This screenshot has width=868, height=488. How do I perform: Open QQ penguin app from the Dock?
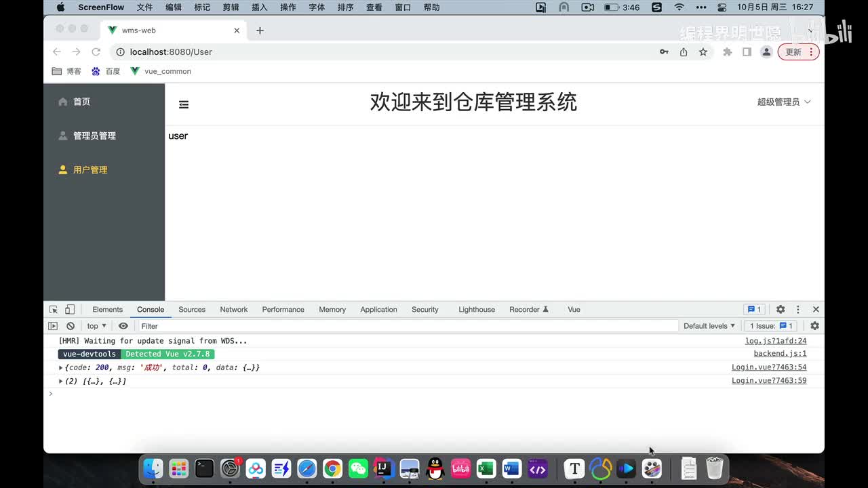tap(435, 468)
